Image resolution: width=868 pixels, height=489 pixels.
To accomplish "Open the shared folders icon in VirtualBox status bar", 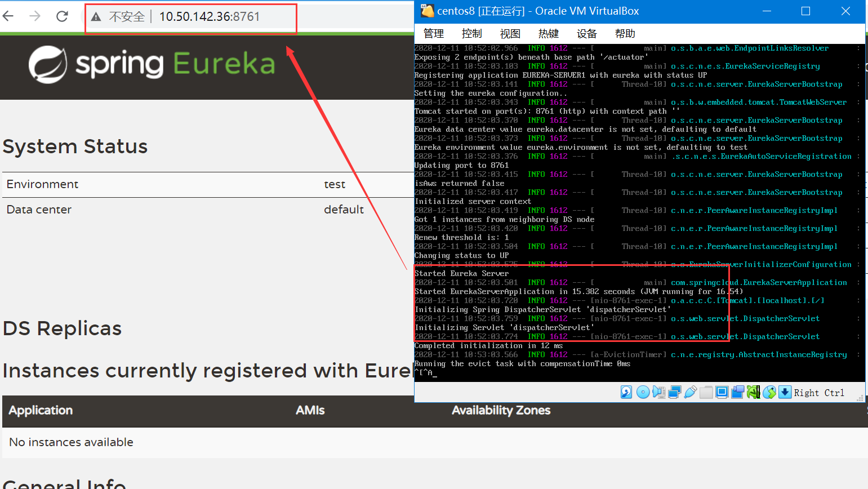I will [706, 392].
